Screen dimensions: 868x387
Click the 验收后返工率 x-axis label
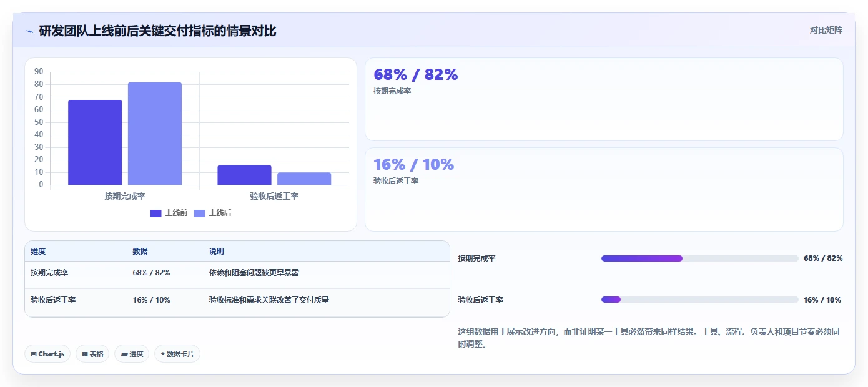[x=274, y=196]
